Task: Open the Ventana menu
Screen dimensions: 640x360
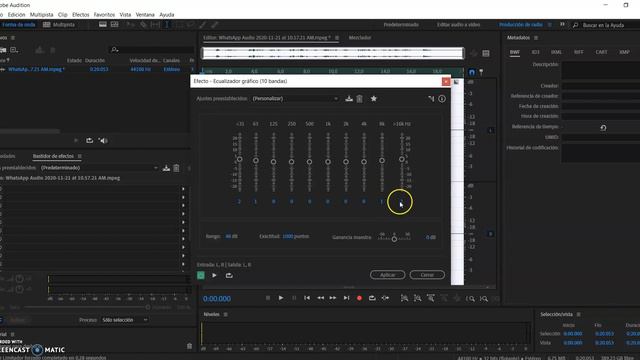Action: click(145, 15)
